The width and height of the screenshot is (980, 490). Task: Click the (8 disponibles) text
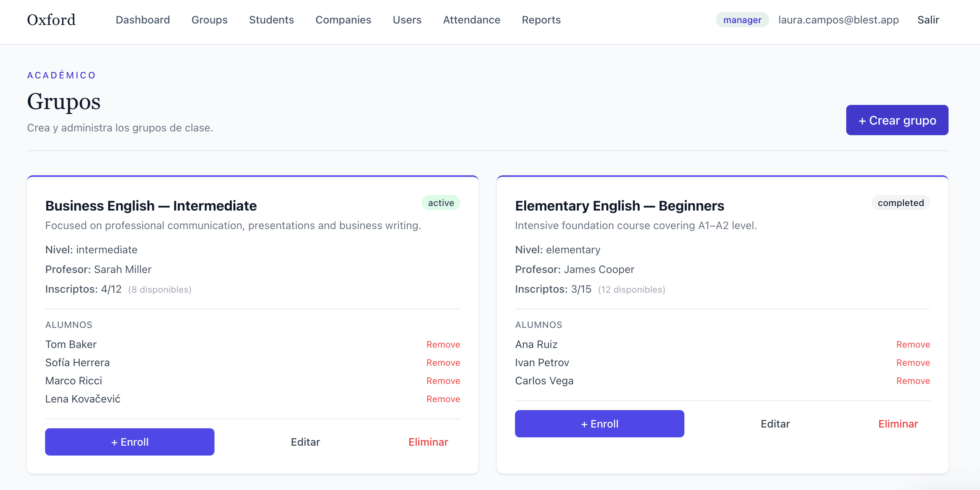pos(160,290)
